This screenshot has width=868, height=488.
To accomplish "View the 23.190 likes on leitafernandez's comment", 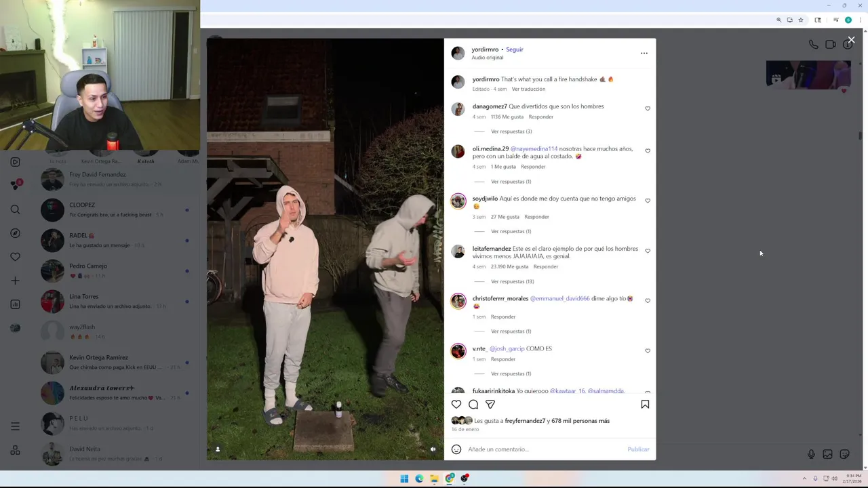I will (509, 267).
